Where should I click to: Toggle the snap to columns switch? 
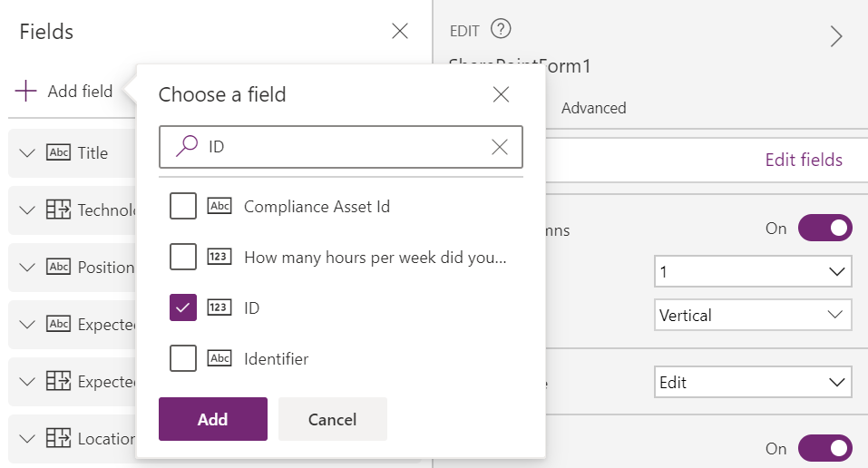tap(824, 228)
